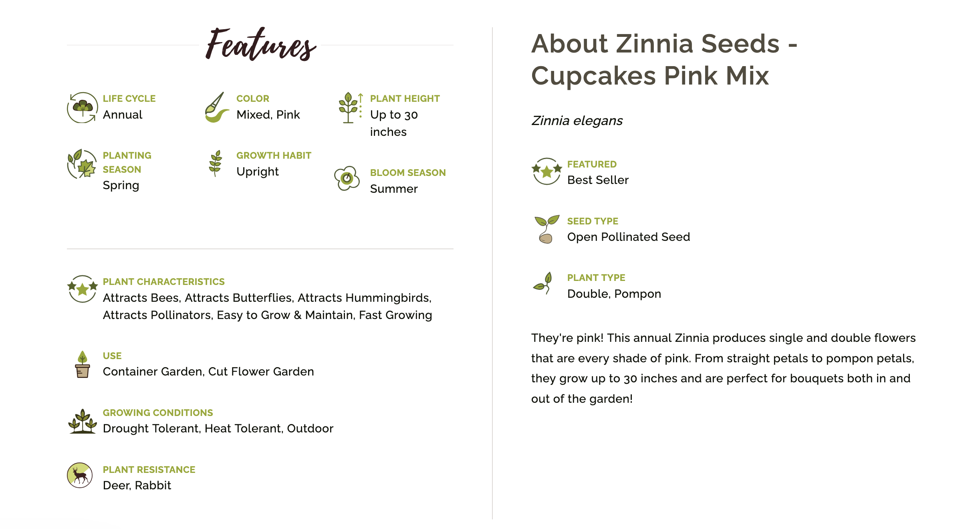Click the Seed Type sprouting seed icon
The width and height of the screenshot is (980, 529).
(546, 229)
